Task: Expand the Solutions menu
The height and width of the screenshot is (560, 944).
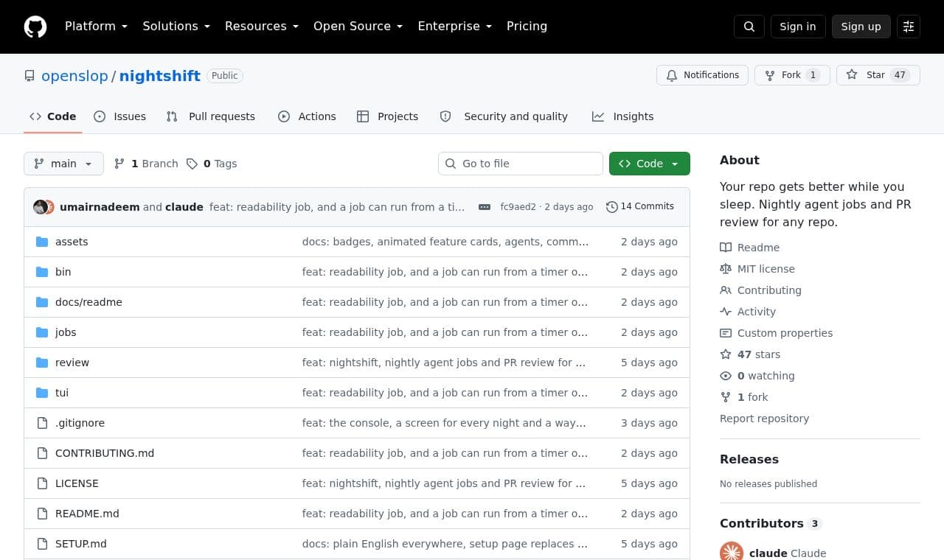Action: pos(176,27)
